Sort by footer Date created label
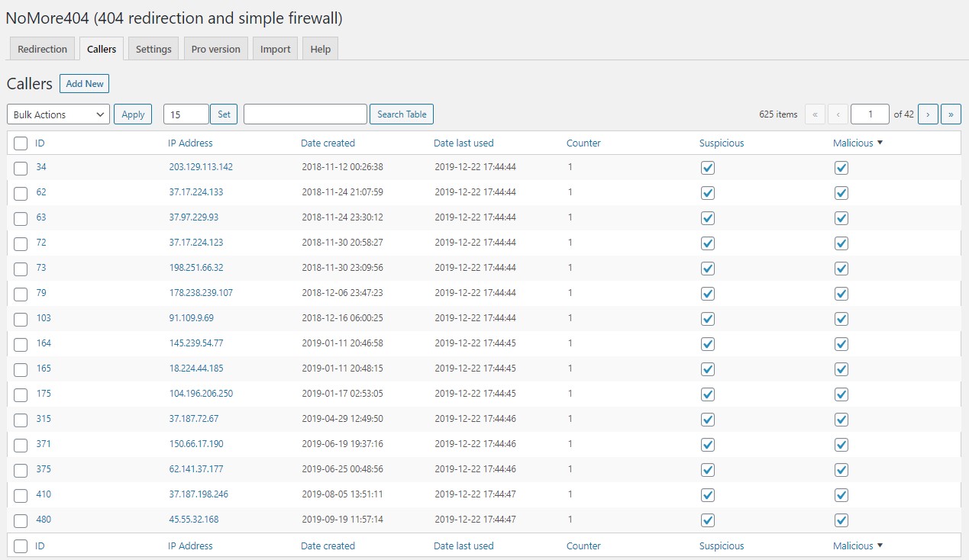This screenshot has height=560, width=969. pyautogui.click(x=328, y=546)
